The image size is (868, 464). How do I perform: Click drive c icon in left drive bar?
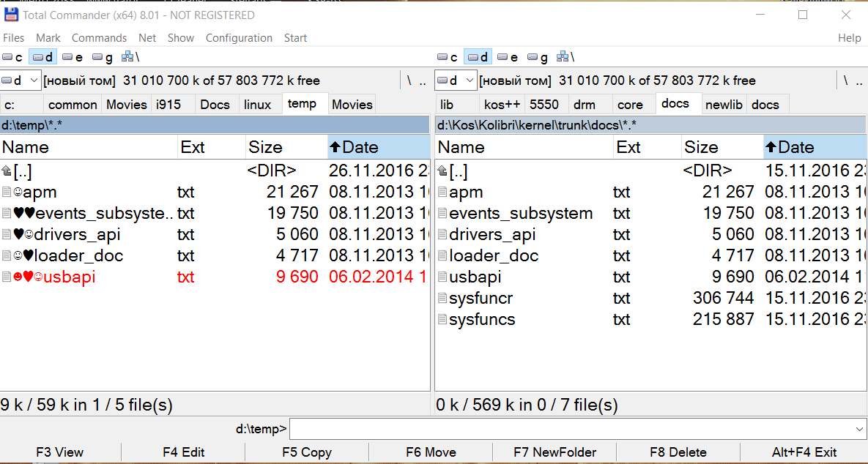coord(7,57)
